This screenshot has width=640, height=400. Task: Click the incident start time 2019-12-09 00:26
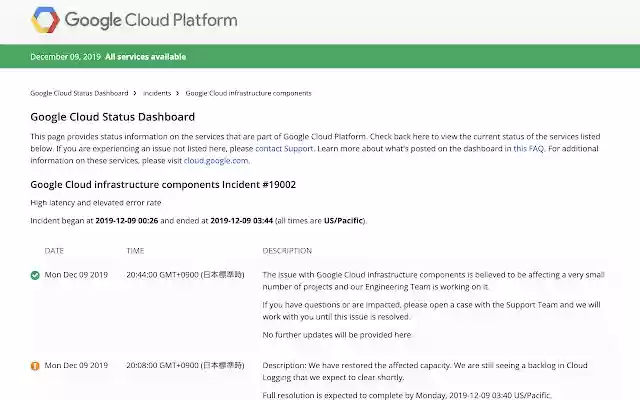127,220
